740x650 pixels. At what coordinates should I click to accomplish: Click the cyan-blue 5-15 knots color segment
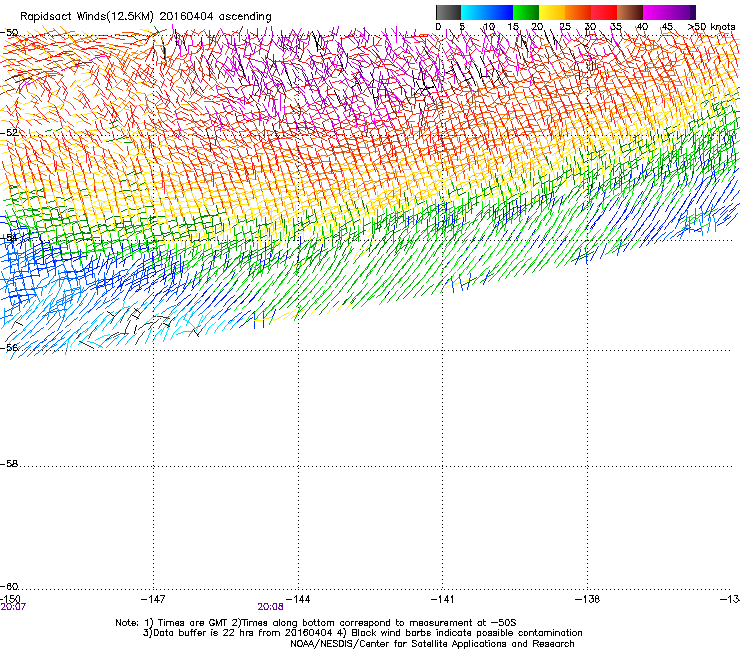click(x=487, y=12)
